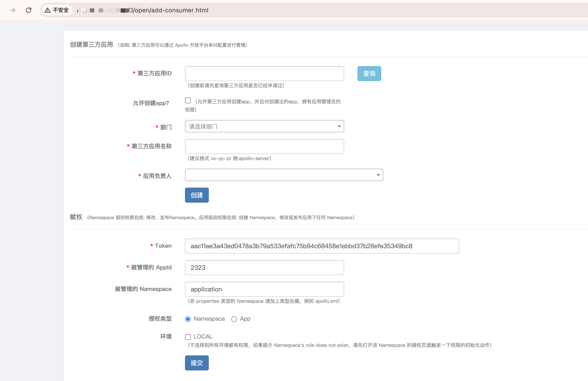The width and height of the screenshot is (588, 381).
Task: Expand the 应用负责人 owner dropdown
Action: point(284,175)
